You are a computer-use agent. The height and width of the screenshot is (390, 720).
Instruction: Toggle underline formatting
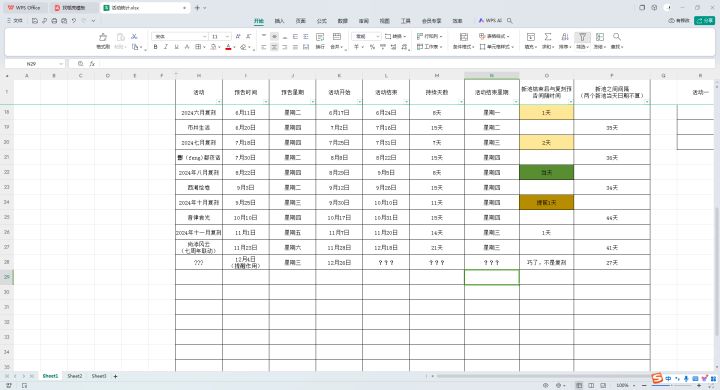click(x=176, y=47)
